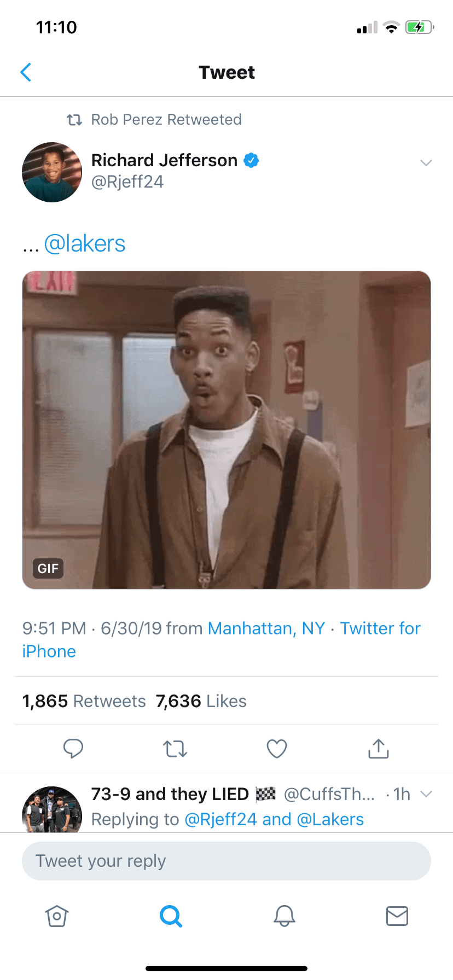The height and width of the screenshot is (980, 453).
Task: Open Richard Jefferson's profile picture
Action: click(52, 172)
